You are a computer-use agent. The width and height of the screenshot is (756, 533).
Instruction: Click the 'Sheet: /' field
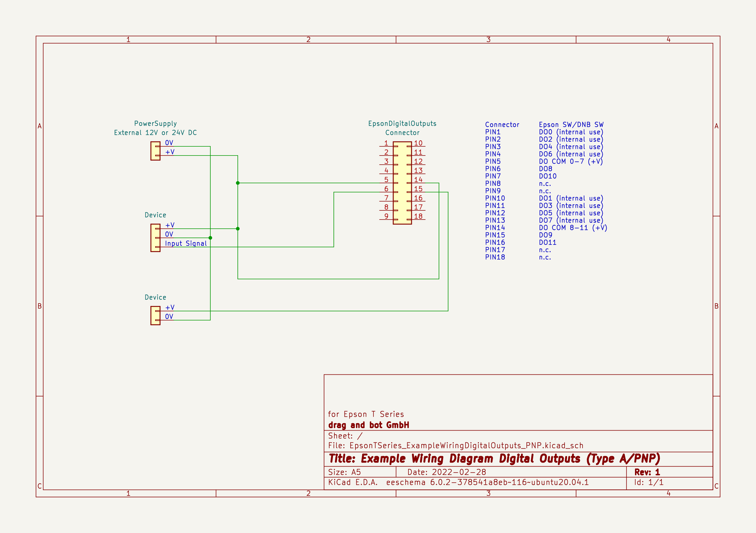pos(345,436)
